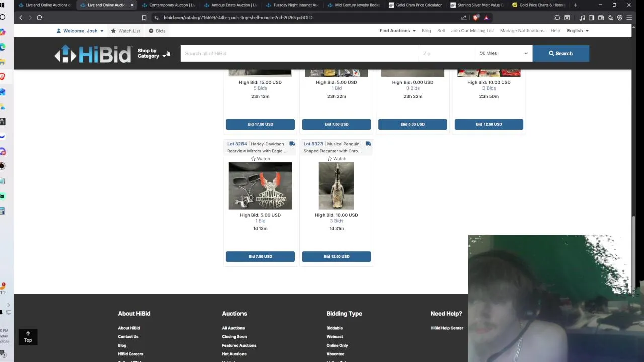Open HiBid Help Center footer link
Image resolution: width=644 pixels, height=362 pixels.
pyautogui.click(x=447, y=328)
